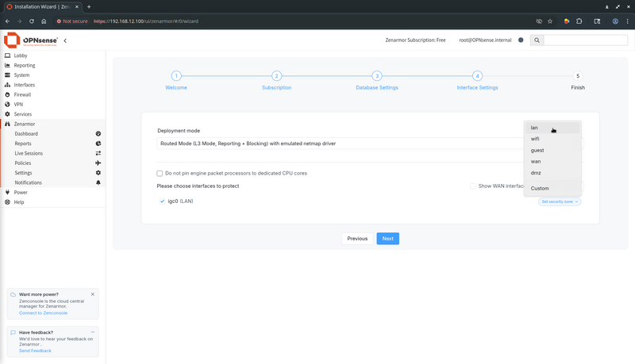Open the Reporting sidebar section
This screenshot has height=364, width=635.
pyautogui.click(x=25, y=65)
